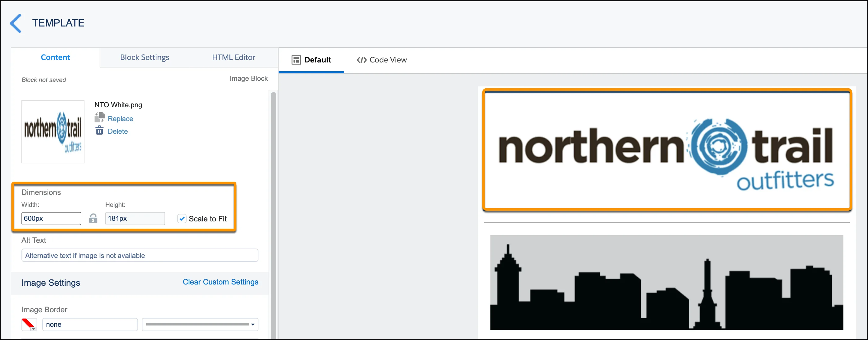The image size is (868, 340).
Task: Click the Block not saved status
Action: [x=44, y=80]
